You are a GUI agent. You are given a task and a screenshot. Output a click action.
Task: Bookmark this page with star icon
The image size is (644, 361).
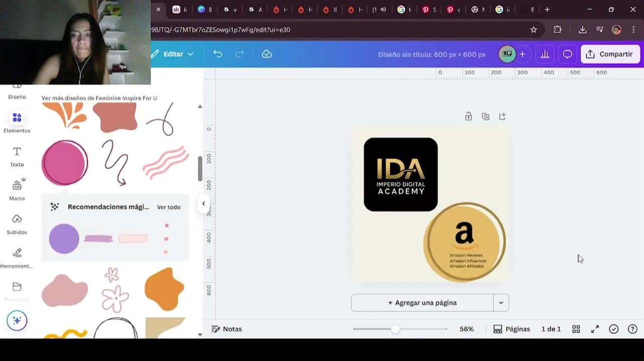point(534,30)
